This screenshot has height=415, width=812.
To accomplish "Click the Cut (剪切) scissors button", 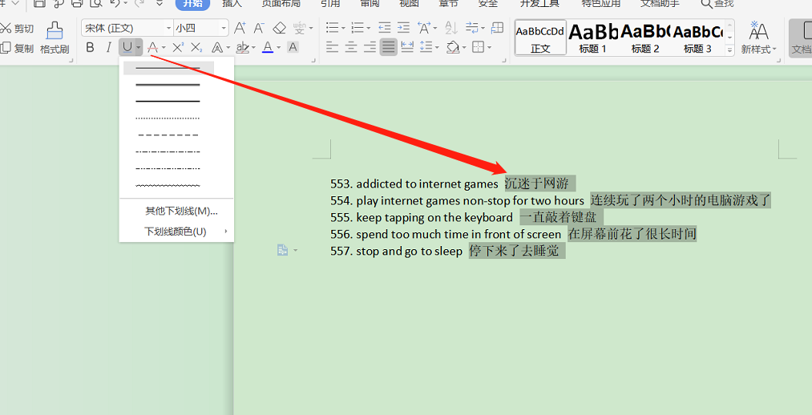I will point(17,28).
